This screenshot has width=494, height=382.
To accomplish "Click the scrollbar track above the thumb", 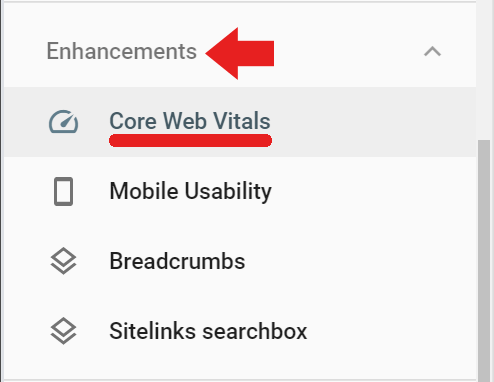I will [484, 70].
